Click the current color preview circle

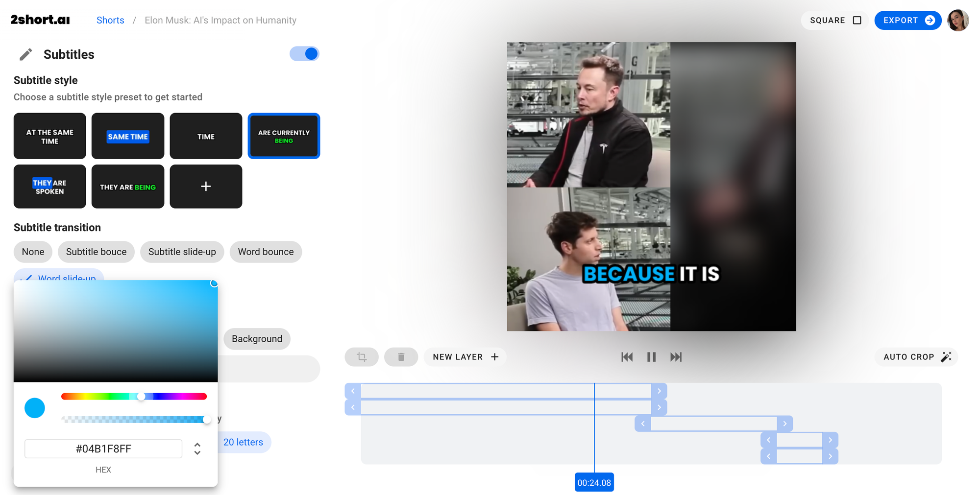pos(35,408)
